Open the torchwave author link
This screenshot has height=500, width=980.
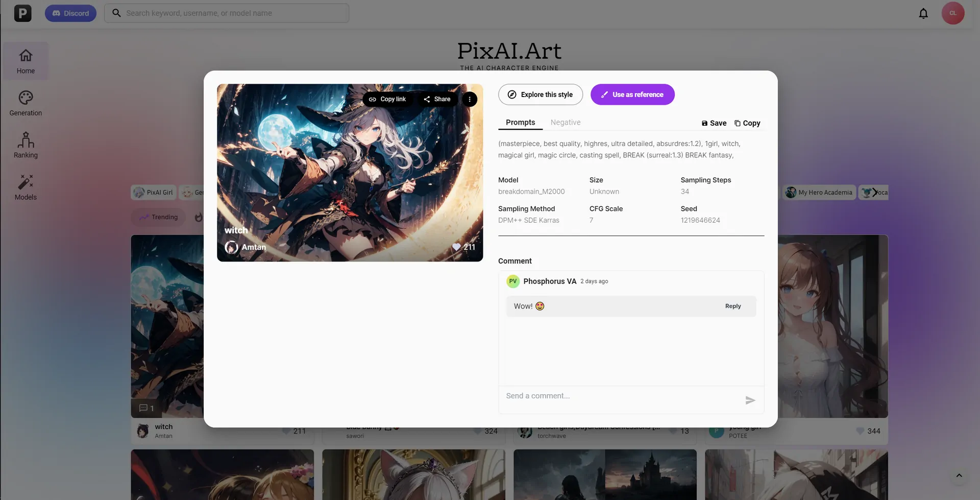(551, 436)
